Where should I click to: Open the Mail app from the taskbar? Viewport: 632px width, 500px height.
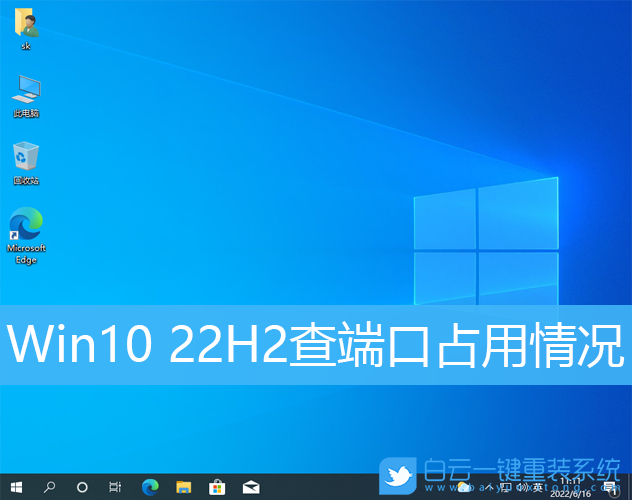pos(251,488)
